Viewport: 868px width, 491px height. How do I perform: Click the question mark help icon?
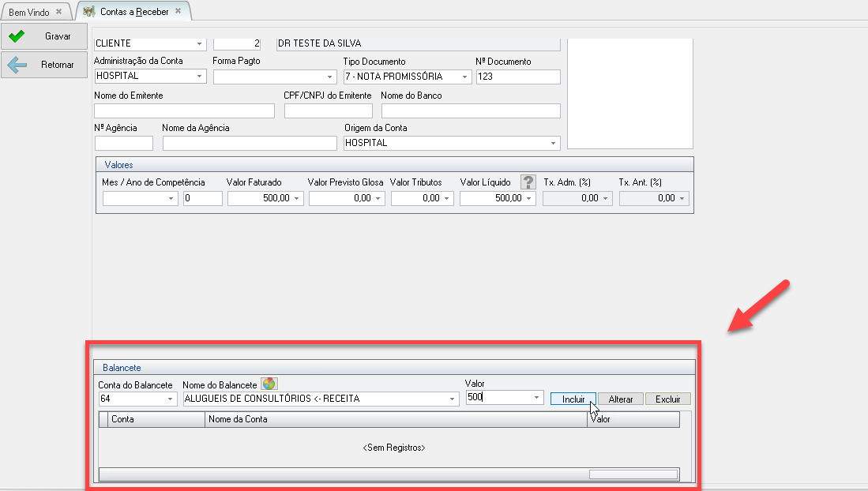tap(528, 182)
